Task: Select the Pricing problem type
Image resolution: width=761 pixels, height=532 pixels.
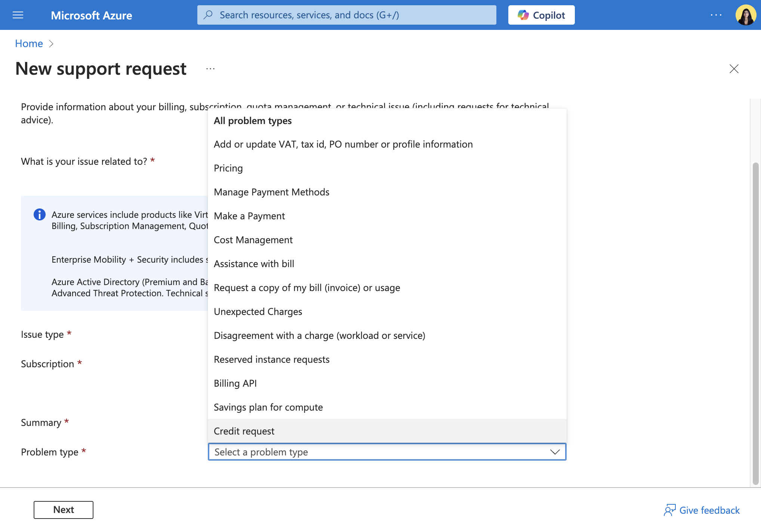Action: [387, 168]
